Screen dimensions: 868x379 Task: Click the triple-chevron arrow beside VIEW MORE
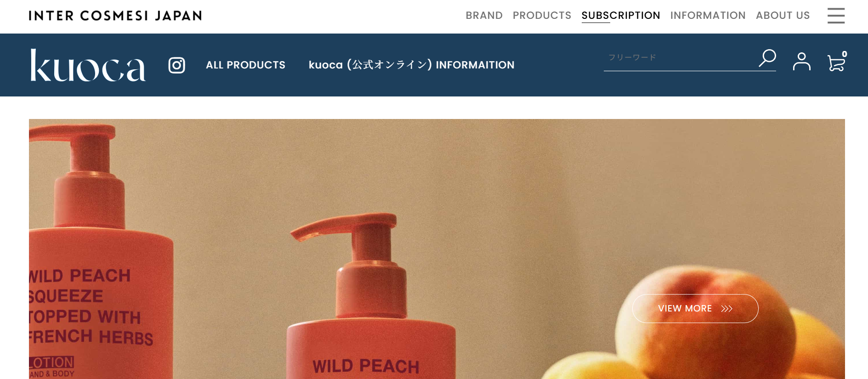726,309
